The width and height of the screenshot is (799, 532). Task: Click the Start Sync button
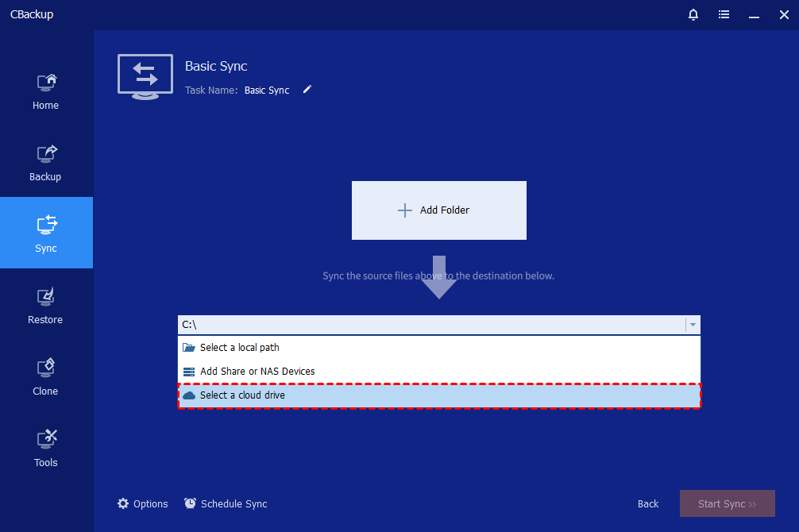[727, 503]
